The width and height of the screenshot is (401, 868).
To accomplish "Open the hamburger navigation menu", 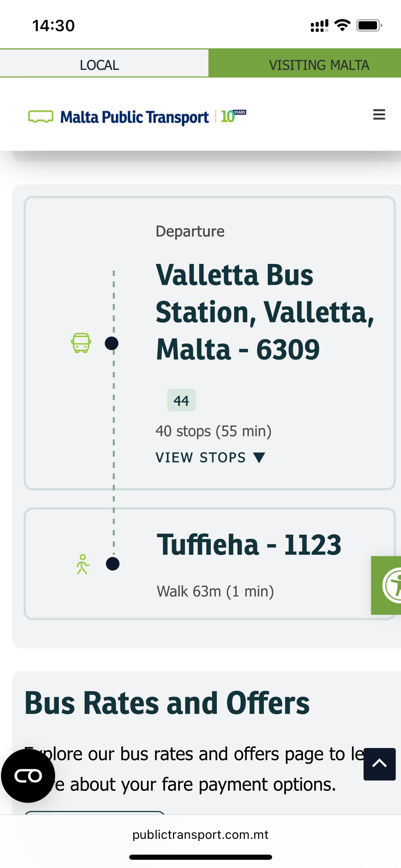I will click(379, 114).
